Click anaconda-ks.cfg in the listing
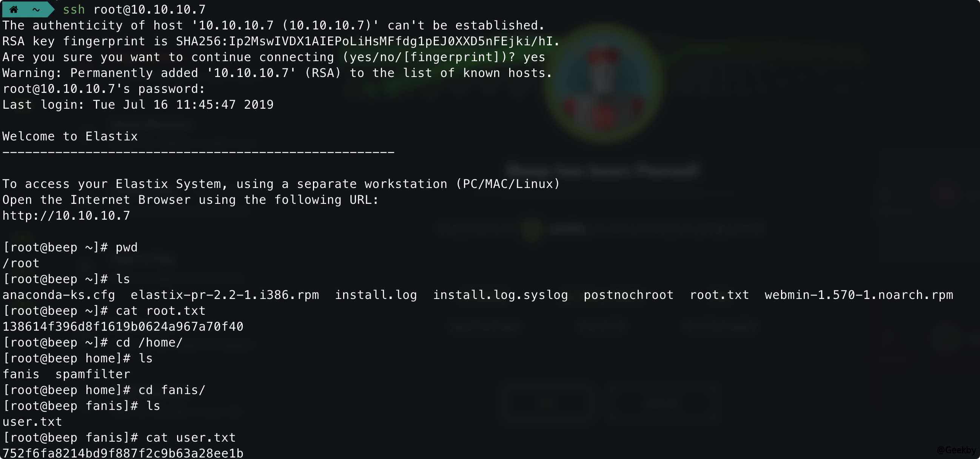Image resolution: width=980 pixels, height=459 pixels. coord(59,295)
